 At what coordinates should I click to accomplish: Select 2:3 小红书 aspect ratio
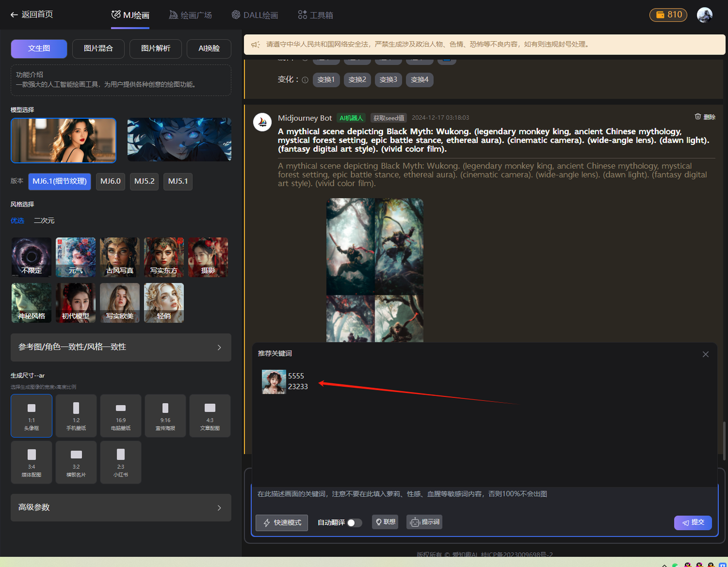[x=121, y=462]
